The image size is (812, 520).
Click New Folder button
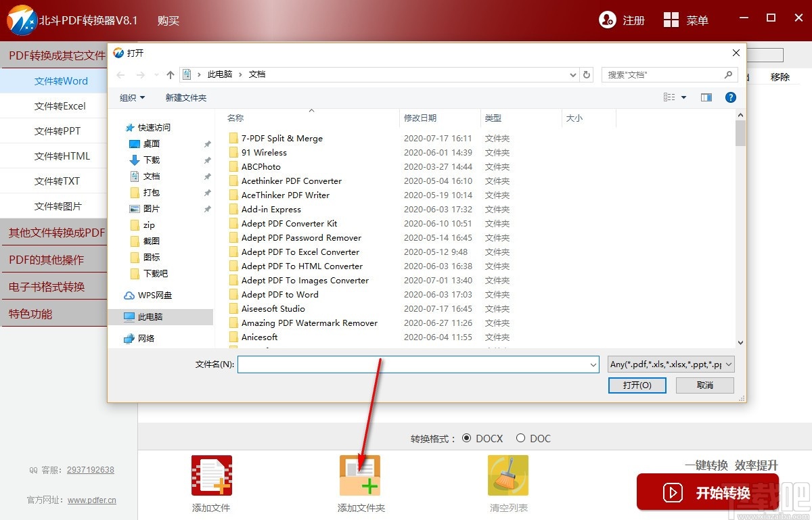point(186,97)
